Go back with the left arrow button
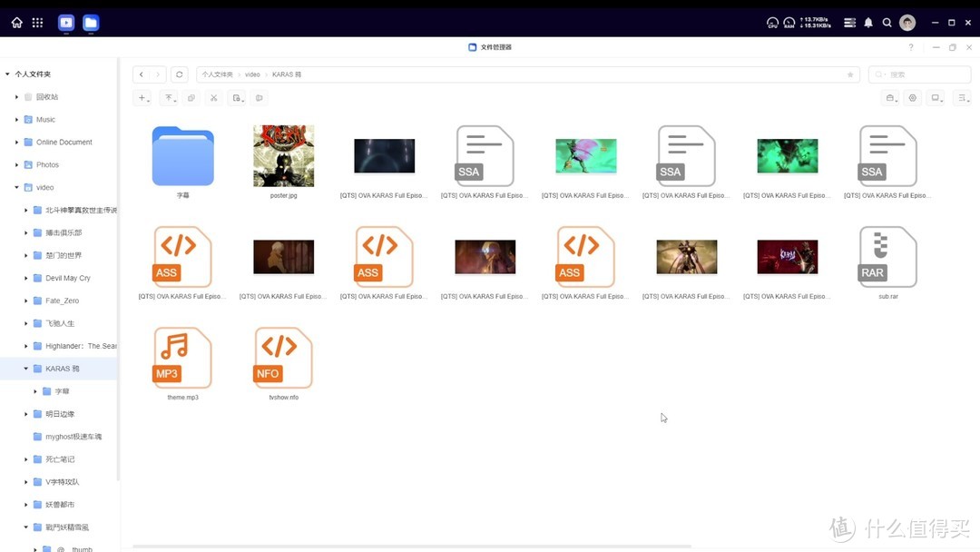This screenshot has width=980, height=552. [142, 74]
